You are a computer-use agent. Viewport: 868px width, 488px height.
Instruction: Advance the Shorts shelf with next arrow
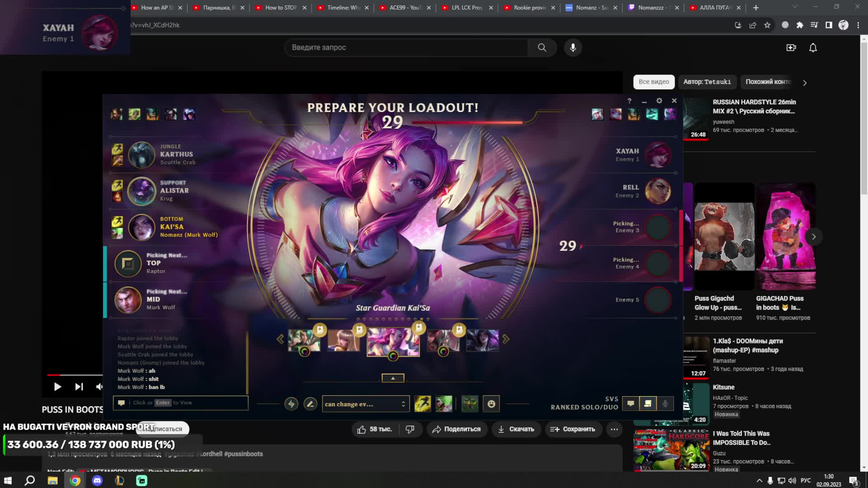814,237
